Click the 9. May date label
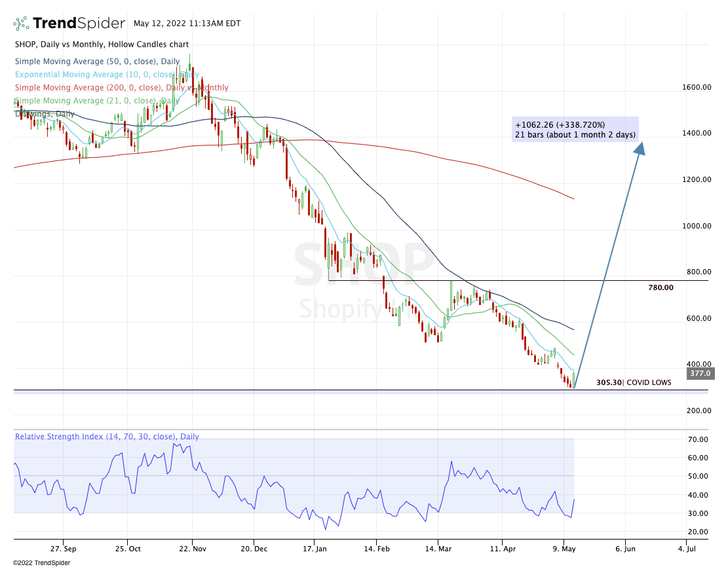The height and width of the screenshot is (569, 728). pyautogui.click(x=564, y=549)
